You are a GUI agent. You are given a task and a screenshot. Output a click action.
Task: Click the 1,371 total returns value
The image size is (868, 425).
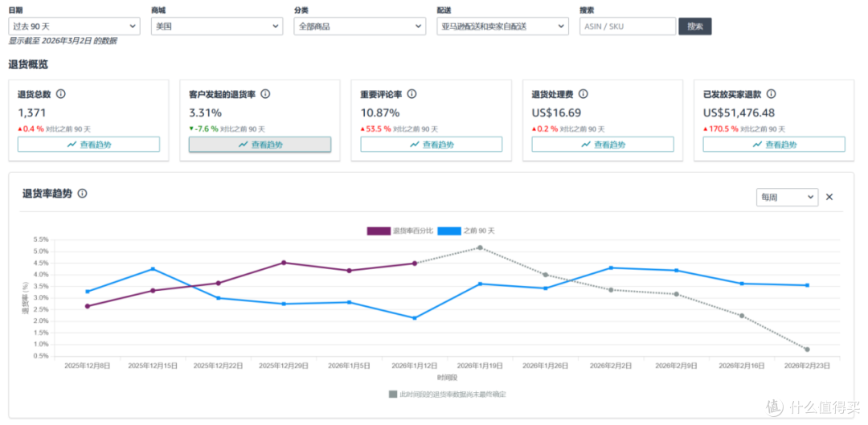point(32,113)
